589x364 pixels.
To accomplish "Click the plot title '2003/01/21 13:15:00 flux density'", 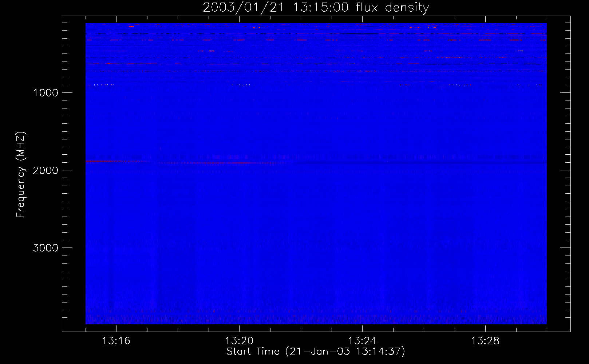I will (x=316, y=7).
